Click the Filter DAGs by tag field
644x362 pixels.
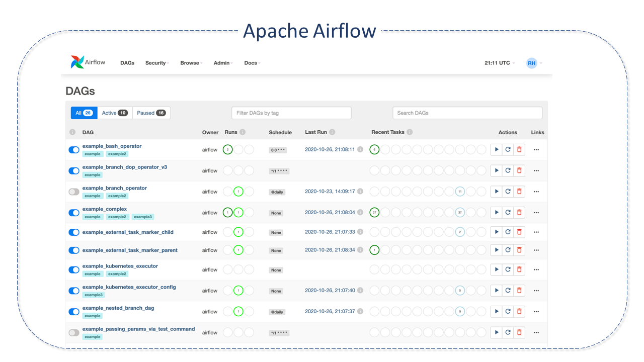[291, 113]
